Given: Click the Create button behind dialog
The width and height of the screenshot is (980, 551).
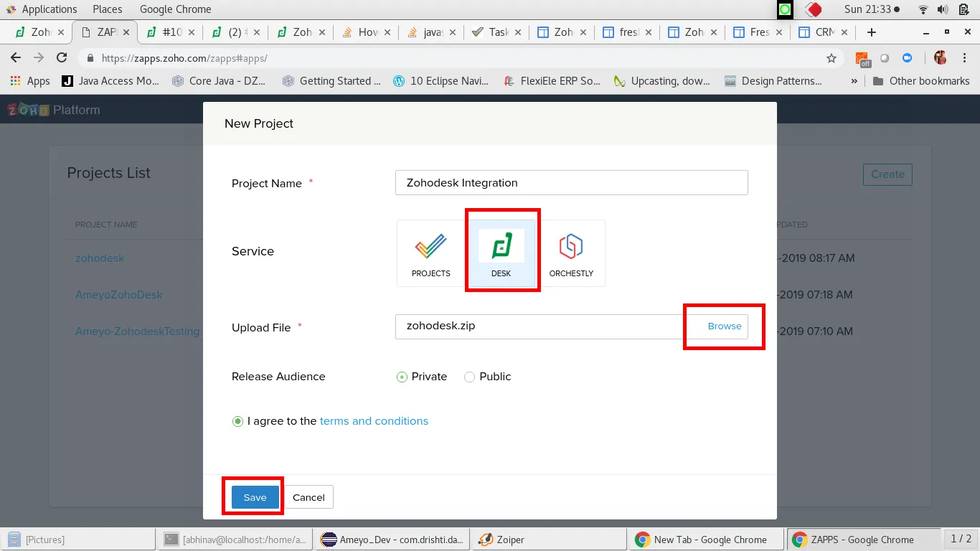Looking at the screenshot, I should pyautogui.click(x=887, y=174).
